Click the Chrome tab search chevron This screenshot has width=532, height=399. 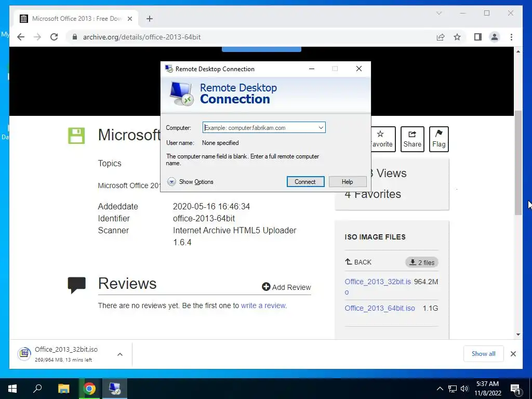pyautogui.click(x=438, y=13)
